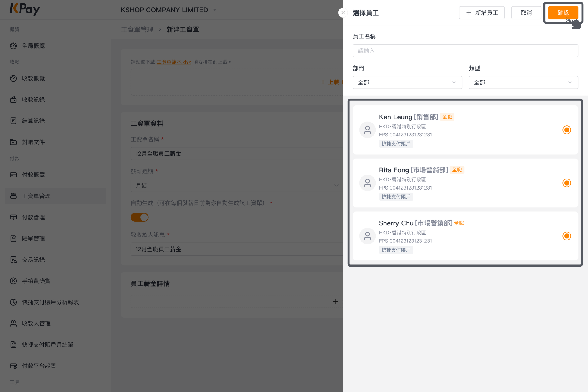Focus the 員工名稱 search input
This screenshot has width=588, height=392.
465,51
